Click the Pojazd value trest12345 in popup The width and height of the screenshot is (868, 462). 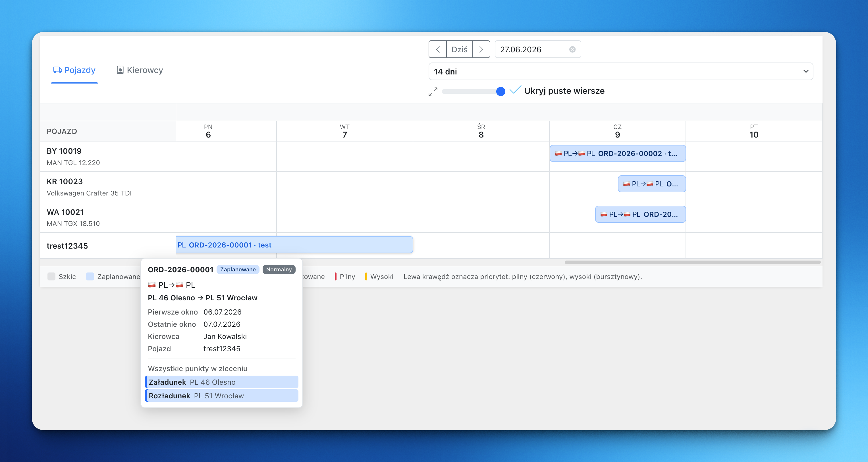coord(222,349)
